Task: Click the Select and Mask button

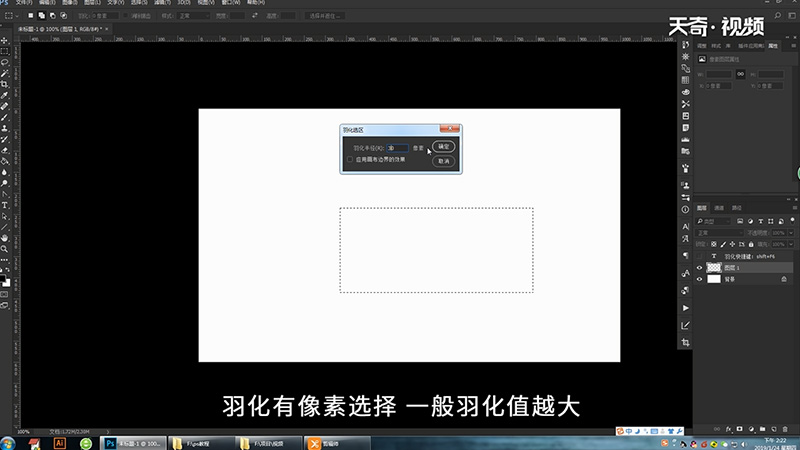Action: coord(325,16)
